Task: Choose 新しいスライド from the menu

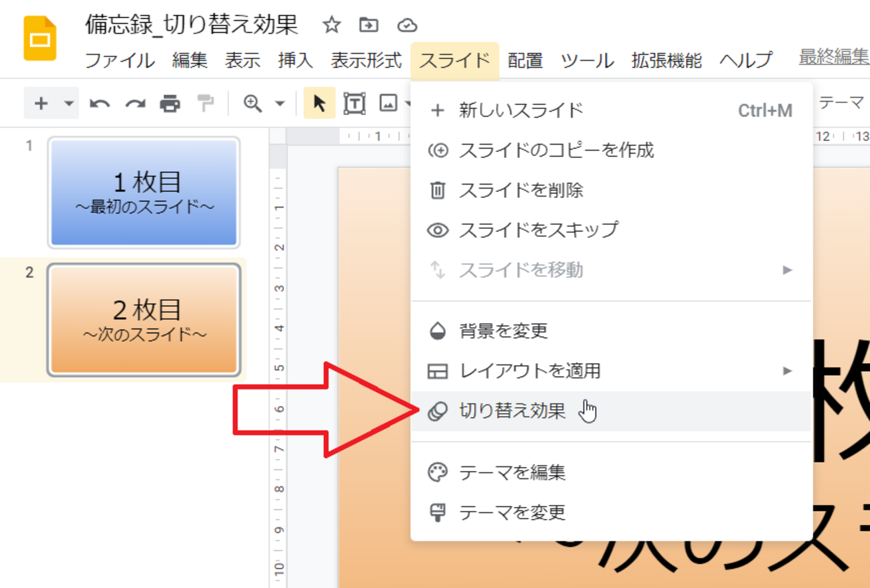Action: (x=611, y=110)
